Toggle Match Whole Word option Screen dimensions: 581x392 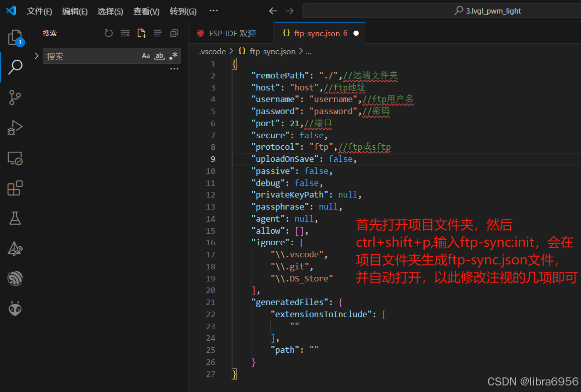[x=159, y=56]
